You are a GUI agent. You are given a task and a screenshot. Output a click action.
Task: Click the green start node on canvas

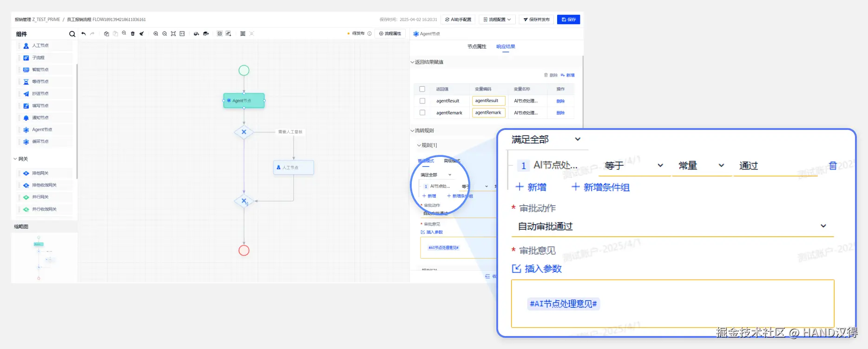pyautogui.click(x=244, y=71)
